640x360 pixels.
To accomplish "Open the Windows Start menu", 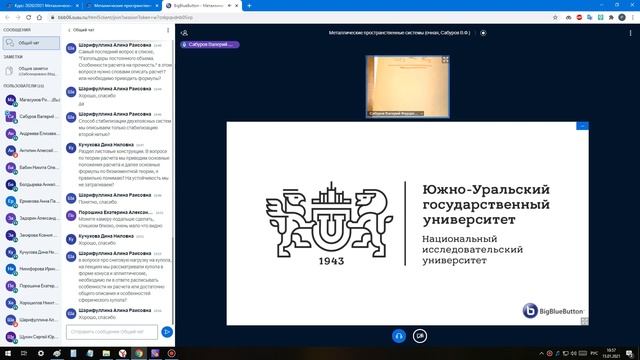I will pyautogui.click(x=8, y=353).
